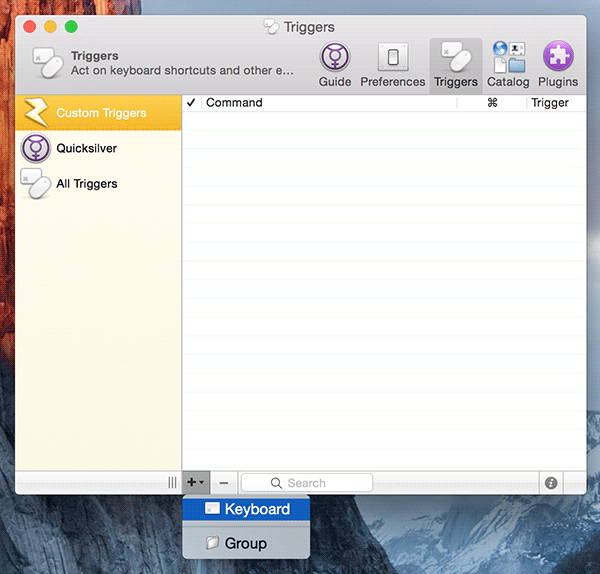Click the sidebar resize grip handle
Viewport: 600px width, 574px height.
tap(173, 483)
